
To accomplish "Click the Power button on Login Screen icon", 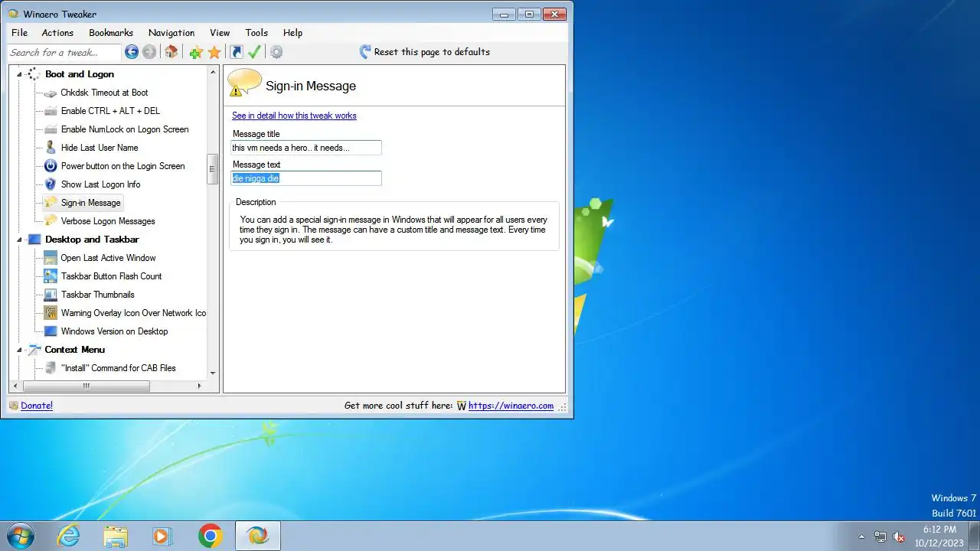I will 51,166.
